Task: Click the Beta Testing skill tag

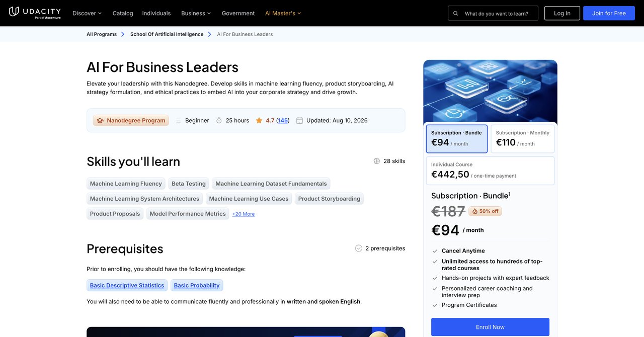Action: point(189,184)
